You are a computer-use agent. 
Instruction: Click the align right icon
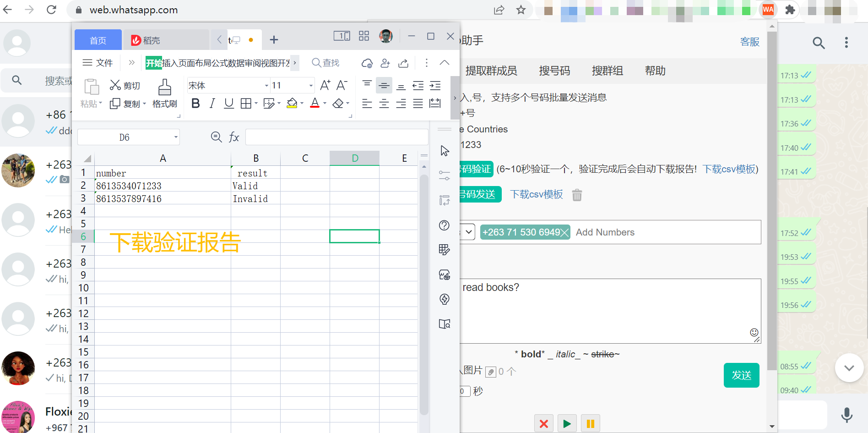coord(401,104)
